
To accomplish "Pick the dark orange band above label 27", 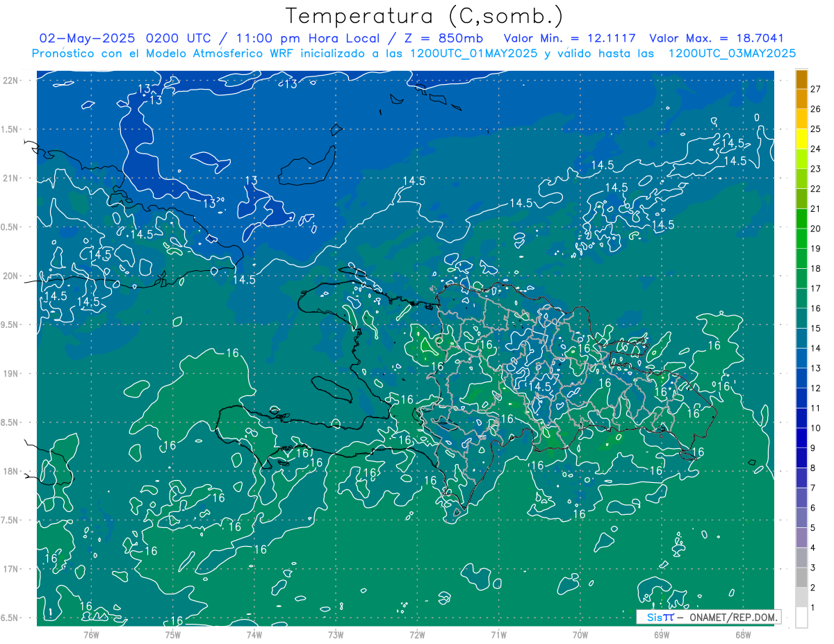I will (801, 79).
